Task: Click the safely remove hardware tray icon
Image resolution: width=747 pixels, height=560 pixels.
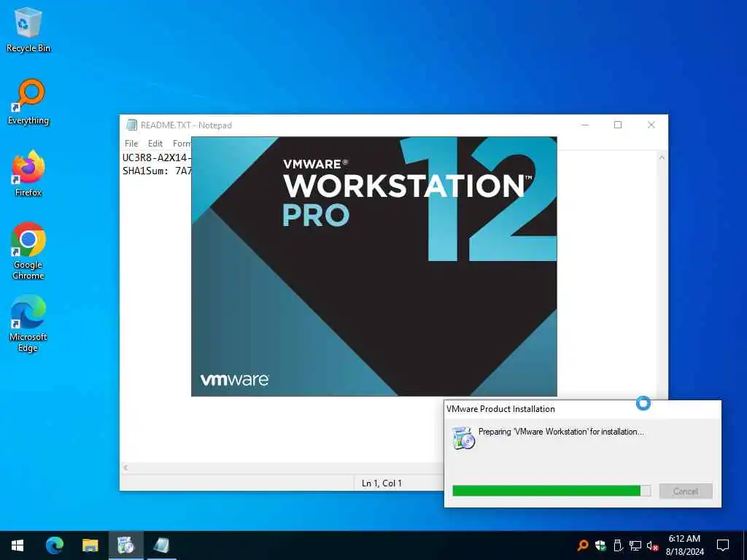Action: 618,545
